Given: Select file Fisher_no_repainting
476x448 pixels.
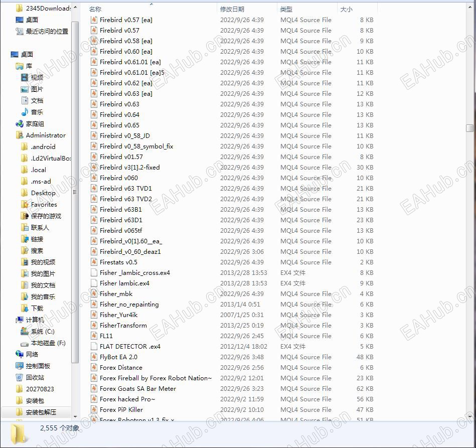Looking at the screenshot, I should pyautogui.click(x=129, y=305).
